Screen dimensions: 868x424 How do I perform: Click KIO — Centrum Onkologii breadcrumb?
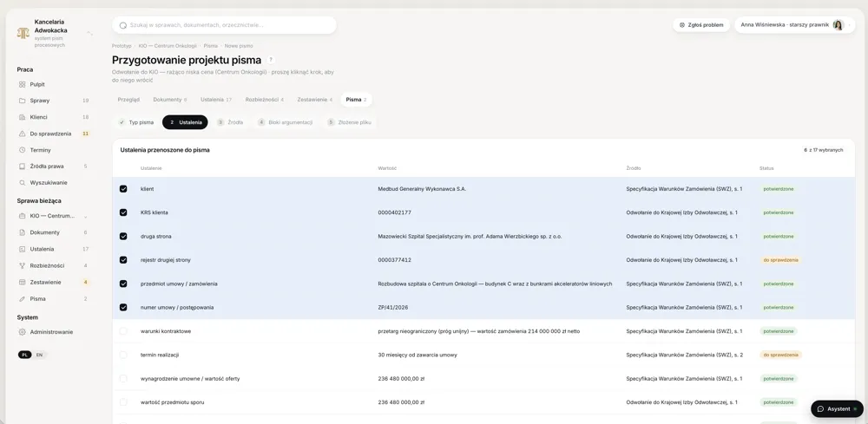(168, 46)
